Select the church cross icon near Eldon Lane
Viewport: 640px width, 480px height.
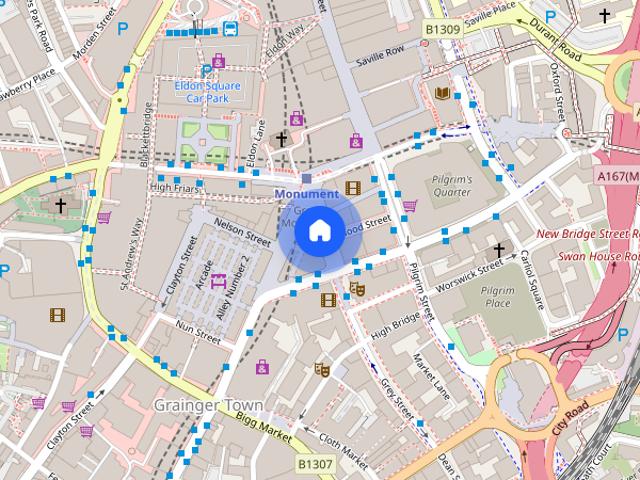pyautogui.click(x=281, y=139)
